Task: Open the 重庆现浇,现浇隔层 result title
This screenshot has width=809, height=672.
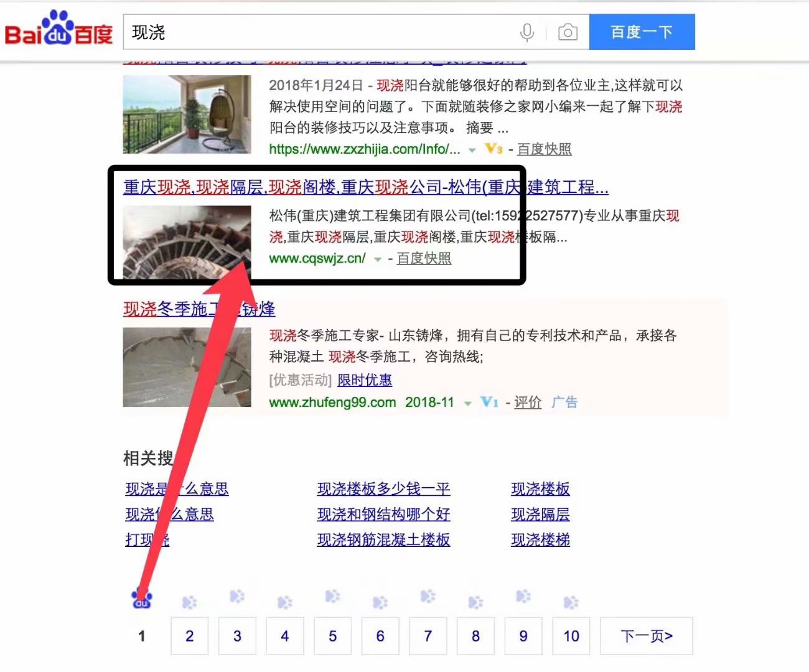Action: (366, 187)
